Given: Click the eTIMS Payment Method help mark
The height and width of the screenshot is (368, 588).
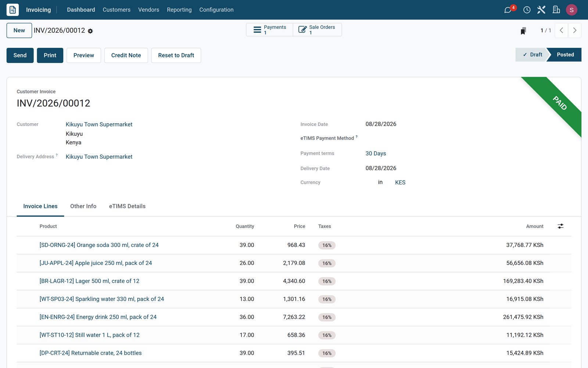Looking at the screenshot, I should coord(356,137).
